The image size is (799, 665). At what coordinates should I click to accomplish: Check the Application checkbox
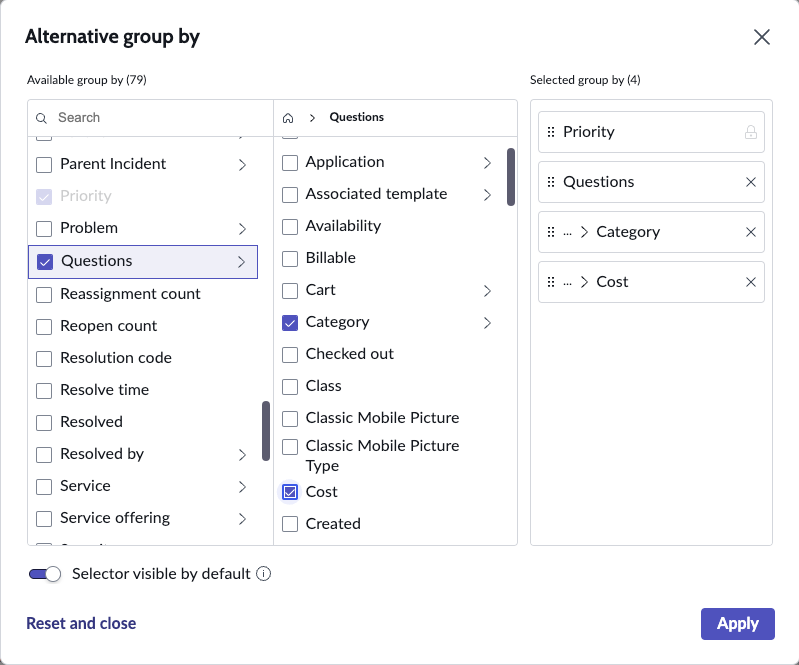tap(290, 163)
